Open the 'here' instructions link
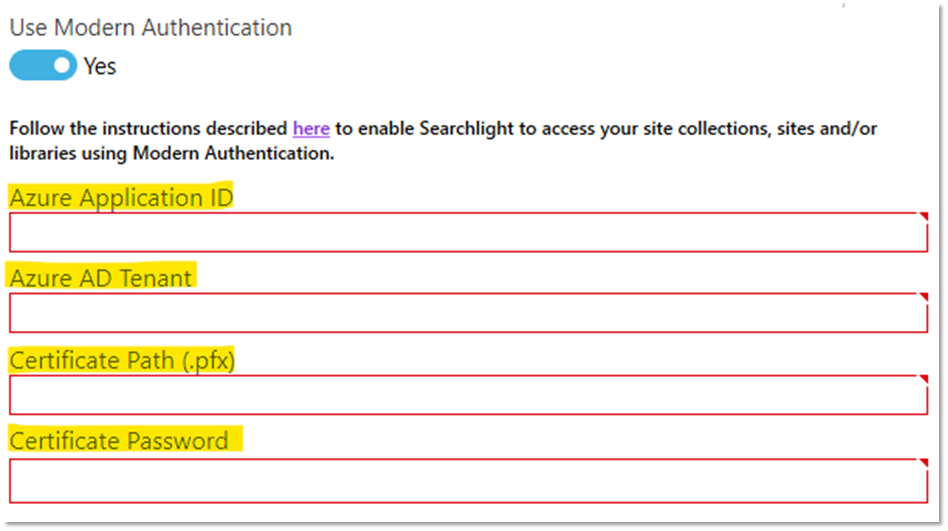 point(311,129)
